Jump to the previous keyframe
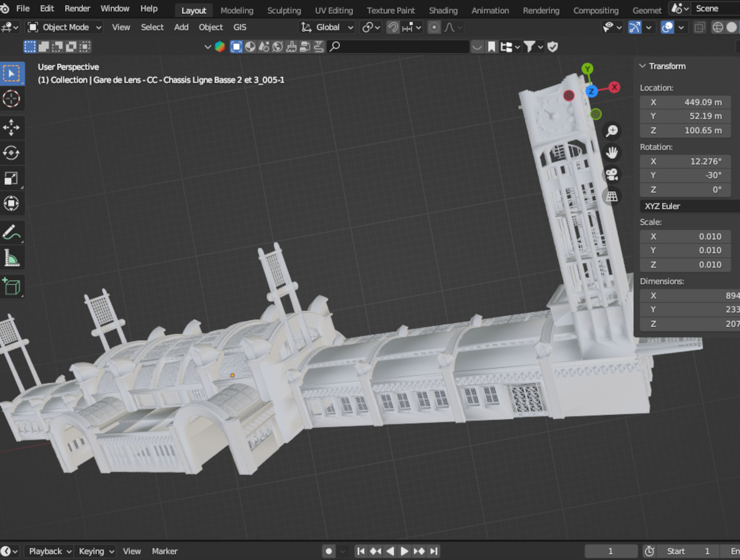Viewport: 740px width, 560px height. [376, 551]
